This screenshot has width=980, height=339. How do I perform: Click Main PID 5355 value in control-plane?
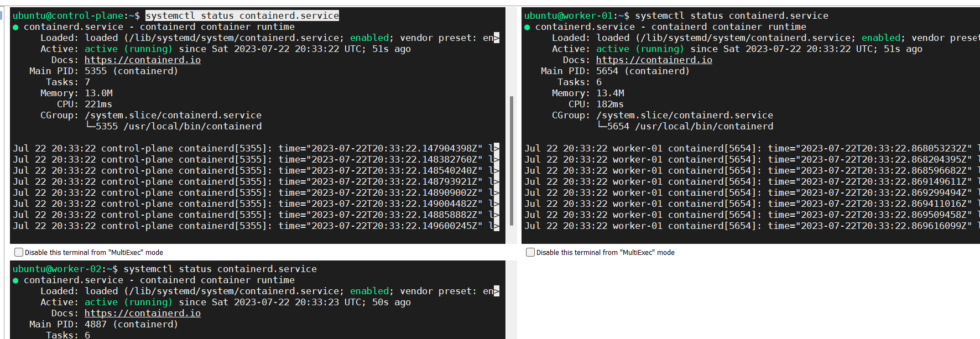click(x=95, y=71)
